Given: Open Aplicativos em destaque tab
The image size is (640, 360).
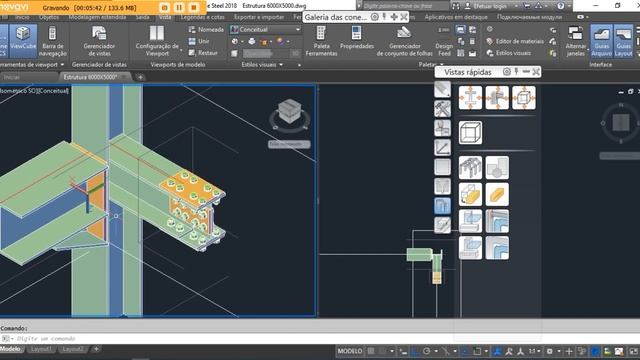Looking at the screenshot, I should [x=456, y=17].
